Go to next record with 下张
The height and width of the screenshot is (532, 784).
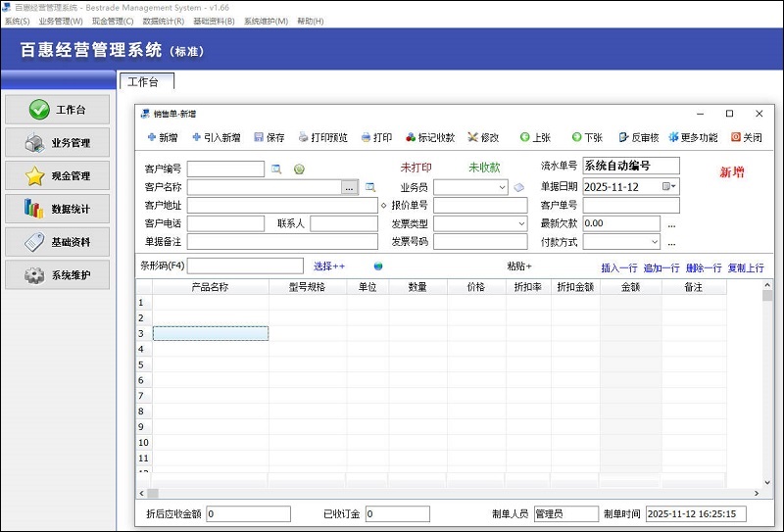[x=587, y=137]
